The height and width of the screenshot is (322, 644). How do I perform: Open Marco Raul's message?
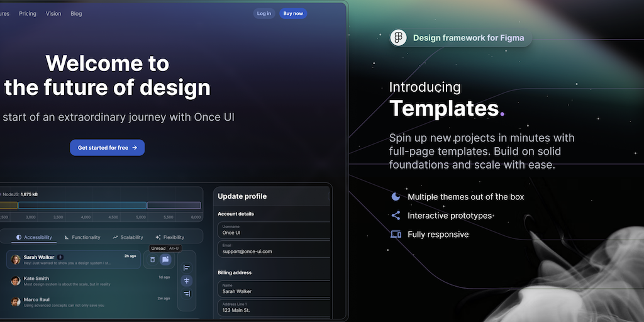tap(91, 302)
